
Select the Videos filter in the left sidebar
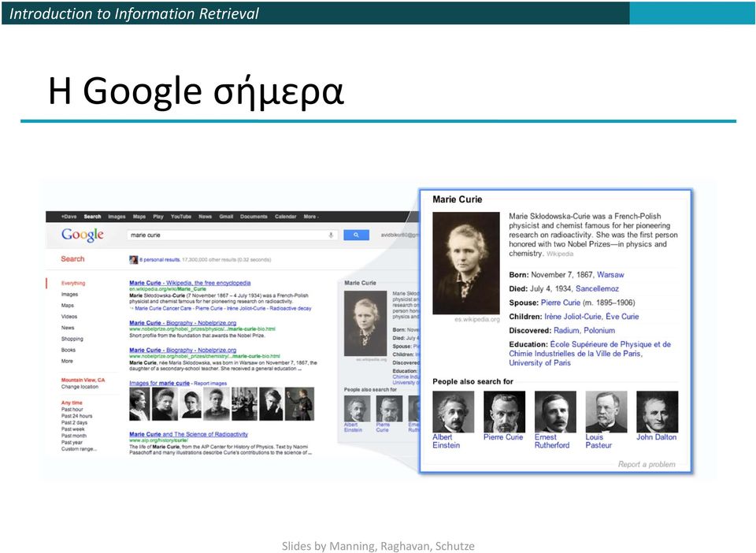tap(69, 316)
